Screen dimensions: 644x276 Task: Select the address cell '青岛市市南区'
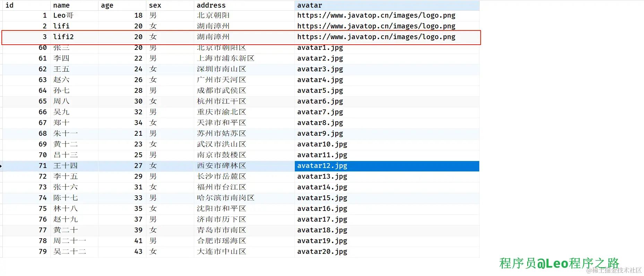click(244, 230)
